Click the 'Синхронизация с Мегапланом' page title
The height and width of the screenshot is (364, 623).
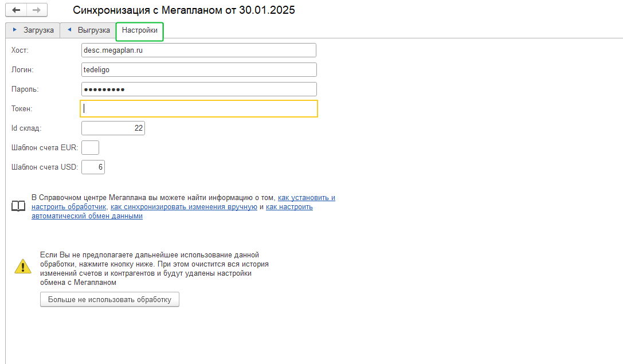click(x=184, y=10)
